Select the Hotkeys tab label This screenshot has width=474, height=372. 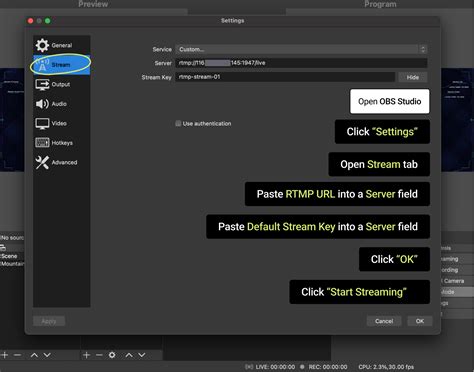pyautogui.click(x=62, y=143)
